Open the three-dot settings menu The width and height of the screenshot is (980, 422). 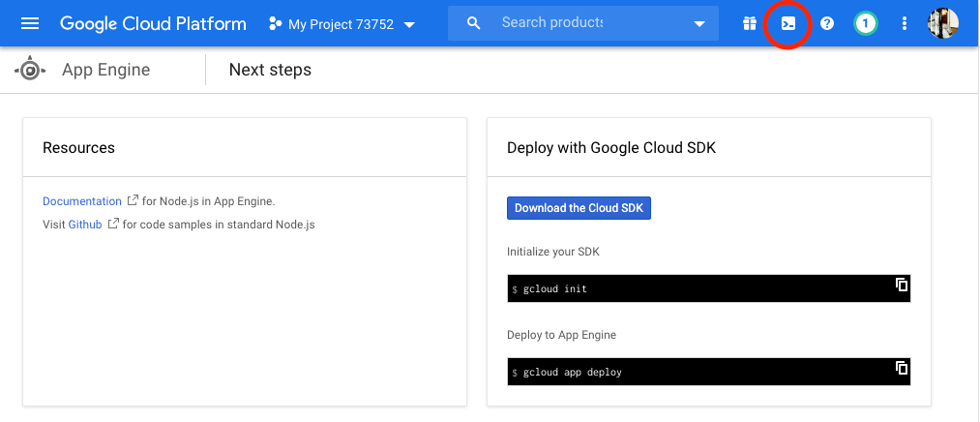click(x=905, y=24)
